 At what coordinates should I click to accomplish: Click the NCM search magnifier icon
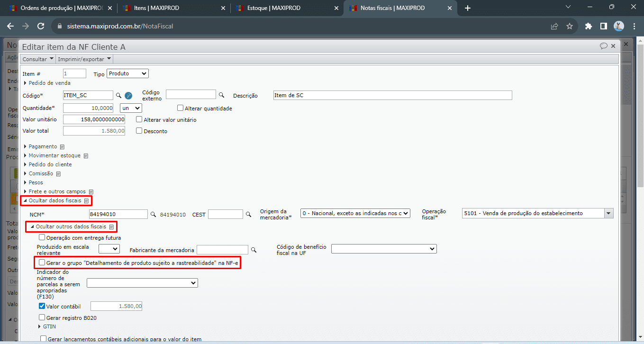coord(153,215)
